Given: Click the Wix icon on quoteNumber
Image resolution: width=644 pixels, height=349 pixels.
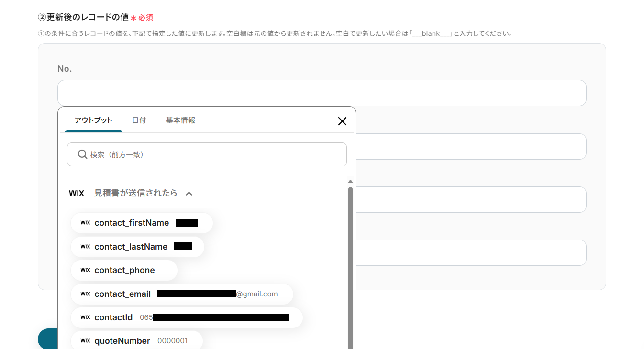Looking at the screenshot, I should coord(85,341).
